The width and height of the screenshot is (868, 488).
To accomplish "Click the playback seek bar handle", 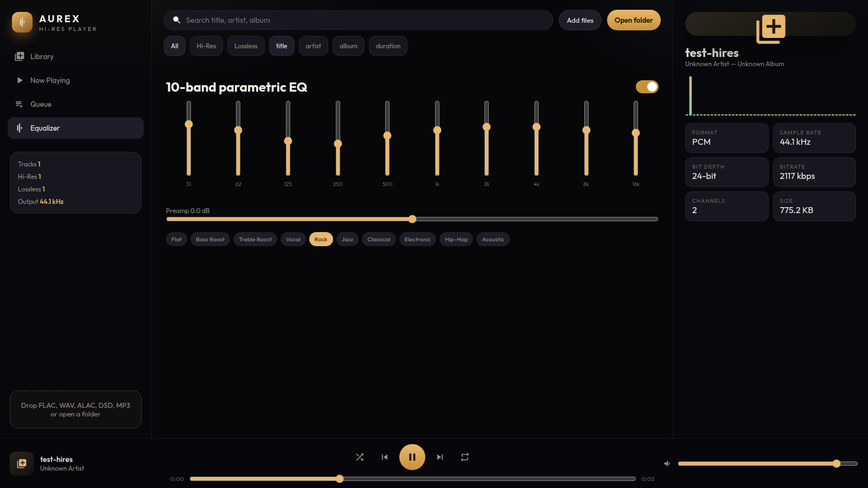I will (340, 479).
